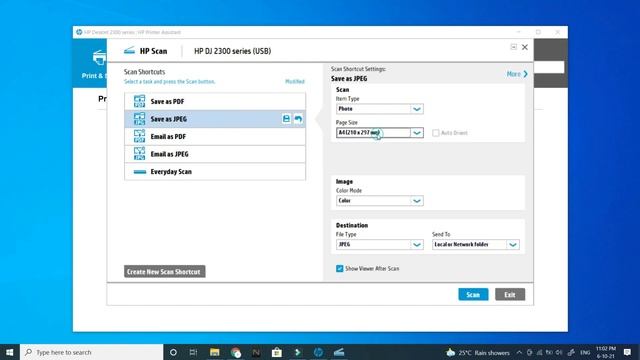Screen dimensions: 640x360
Task: Select the Save as JPEG shortcut
Action: [x=215, y=119]
